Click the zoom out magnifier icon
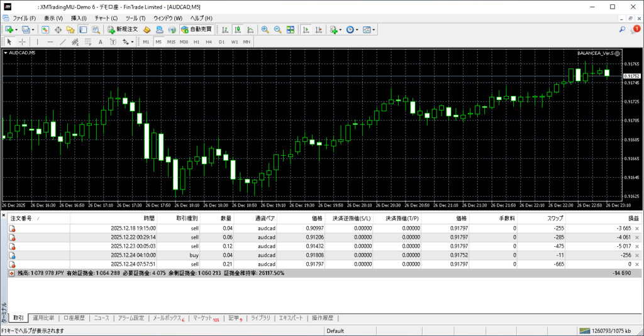The width and height of the screenshot is (644, 336). click(x=277, y=30)
